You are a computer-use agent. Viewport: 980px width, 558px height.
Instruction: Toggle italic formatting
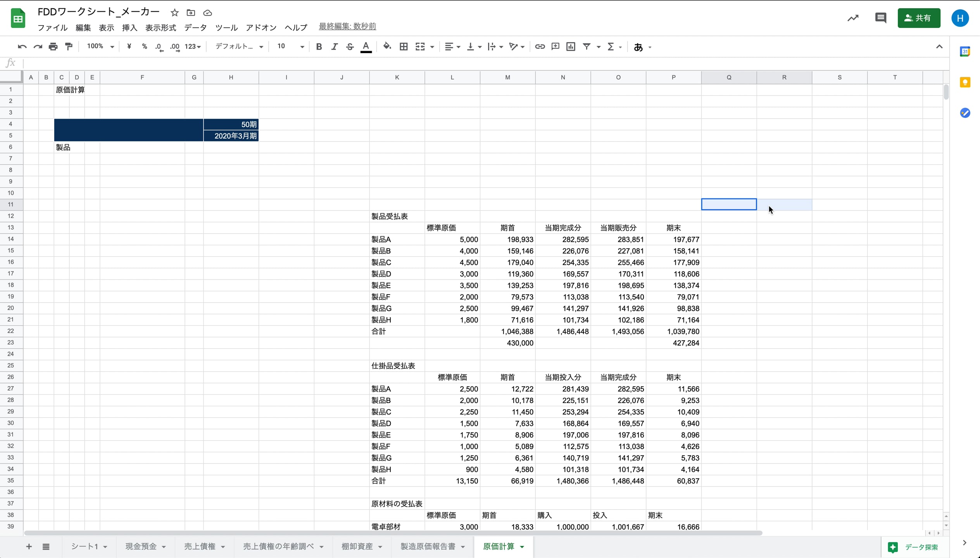coord(334,46)
